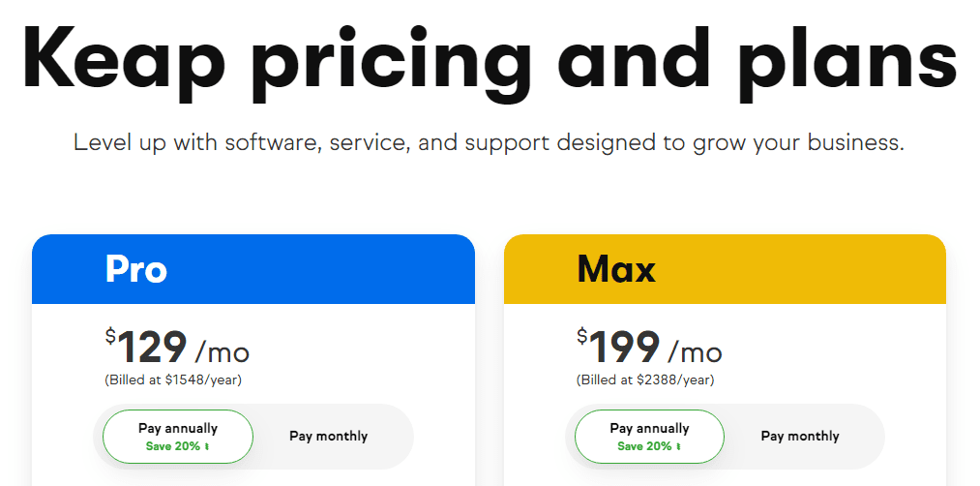Screen dimensions: 980x486
Task: Select Pay annually on the Pro plan
Action: (178, 428)
